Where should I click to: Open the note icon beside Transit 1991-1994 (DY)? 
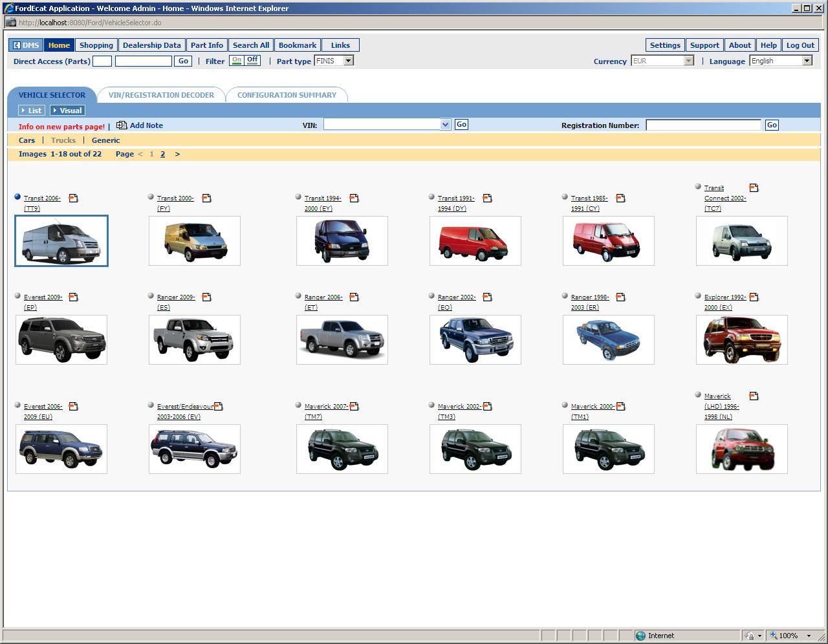click(487, 199)
